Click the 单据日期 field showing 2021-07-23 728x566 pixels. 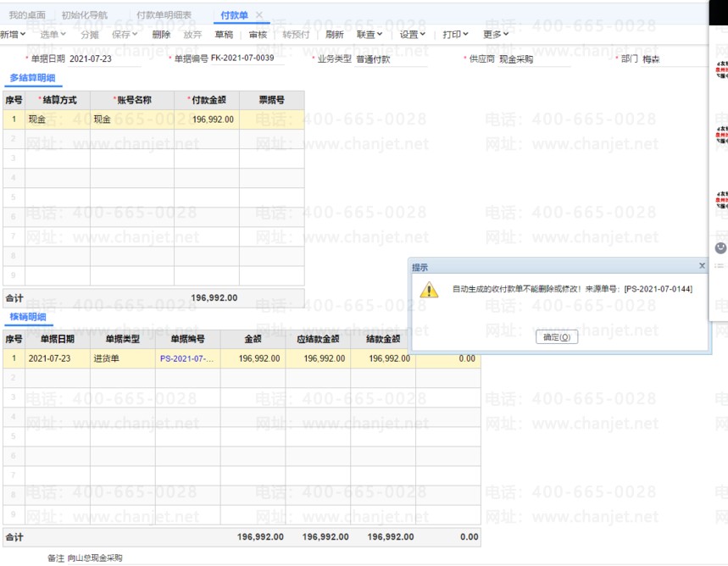click(90, 59)
